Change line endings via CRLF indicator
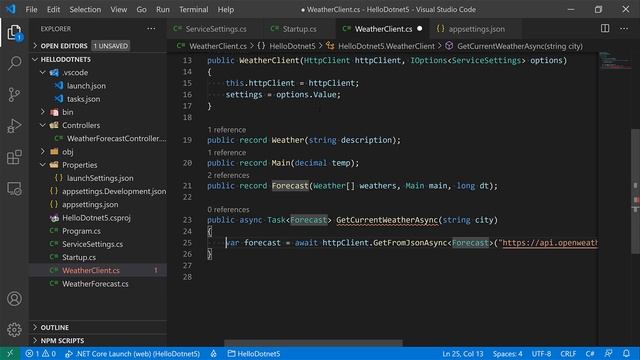This screenshot has width=640, height=360. pos(568,353)
